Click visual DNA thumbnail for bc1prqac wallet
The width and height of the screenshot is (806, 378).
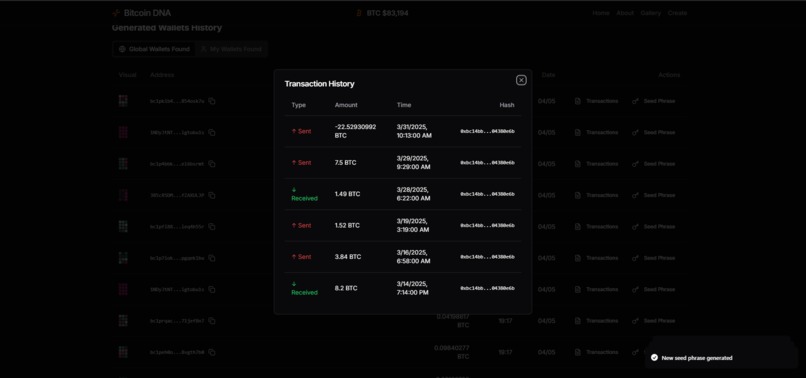point(123,320)
